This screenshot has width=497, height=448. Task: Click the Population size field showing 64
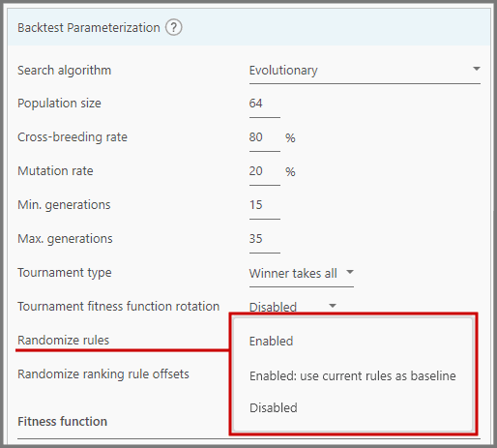265,104
